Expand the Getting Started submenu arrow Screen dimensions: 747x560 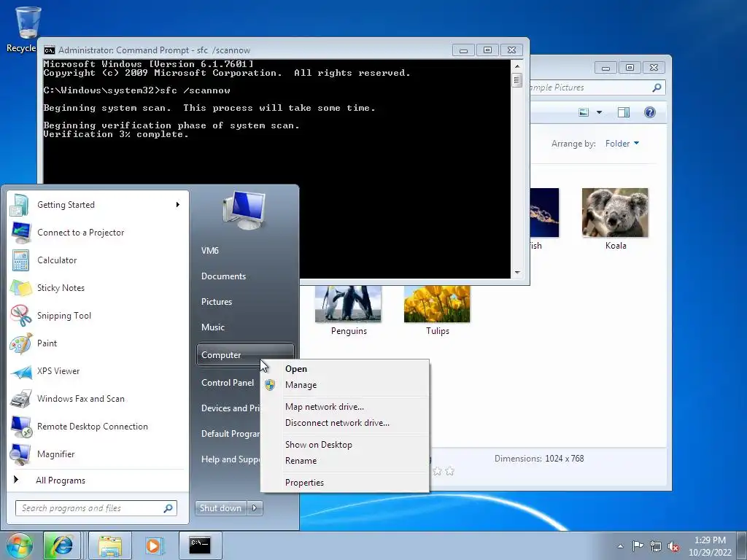point(178,205)
